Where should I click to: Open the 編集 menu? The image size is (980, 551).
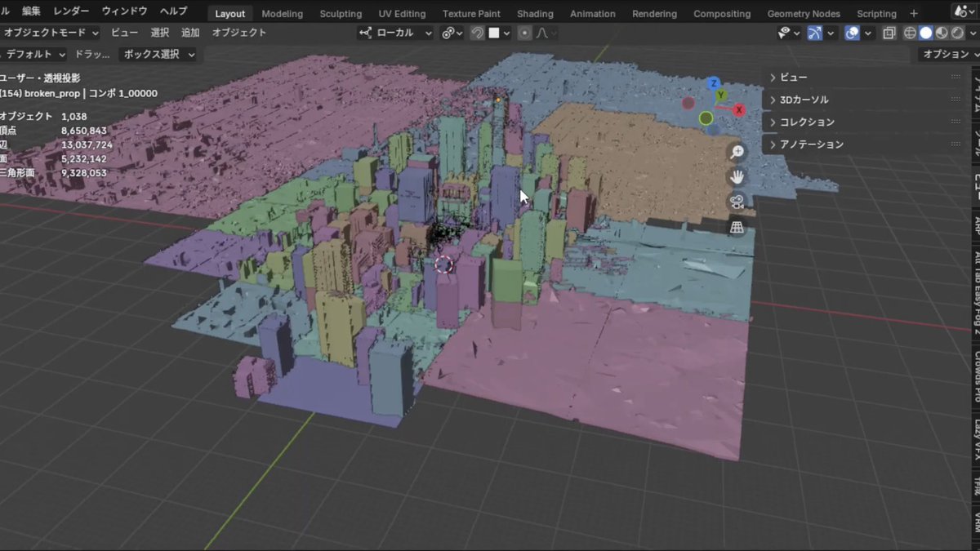click(x=31, y=11)
